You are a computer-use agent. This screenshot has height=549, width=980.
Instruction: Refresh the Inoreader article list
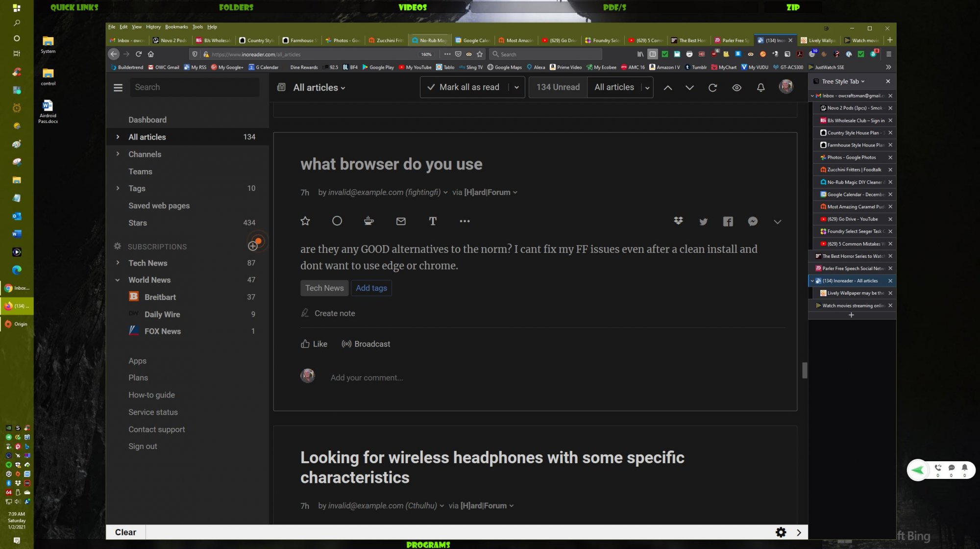coord(713,88)
